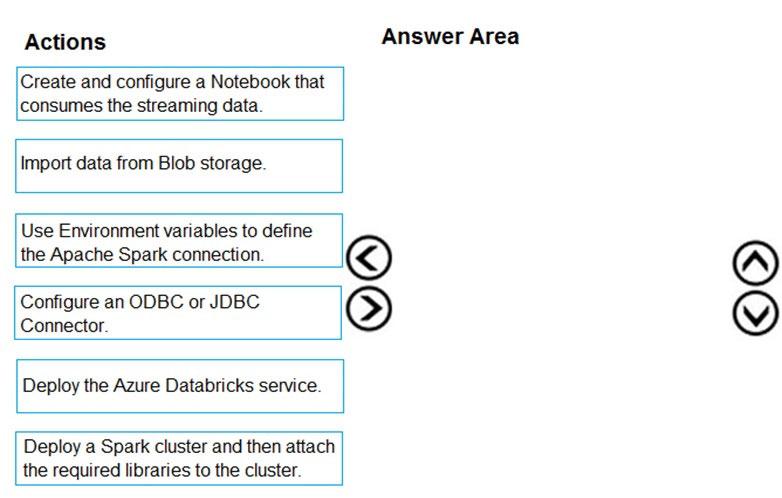Viewport: 782px width, 498px height.
Task: Click the Answer Area heading
Action: tap(450, 36)
